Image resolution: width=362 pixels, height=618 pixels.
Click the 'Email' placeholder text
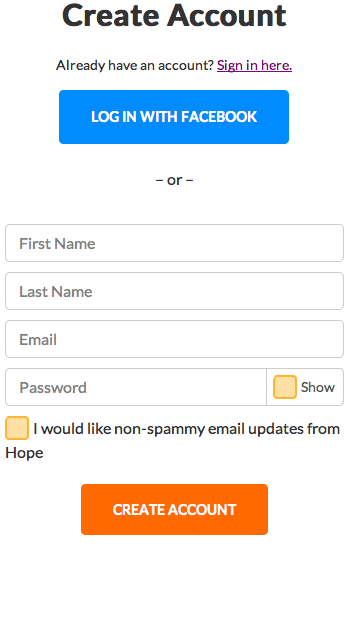click(38, 340)
